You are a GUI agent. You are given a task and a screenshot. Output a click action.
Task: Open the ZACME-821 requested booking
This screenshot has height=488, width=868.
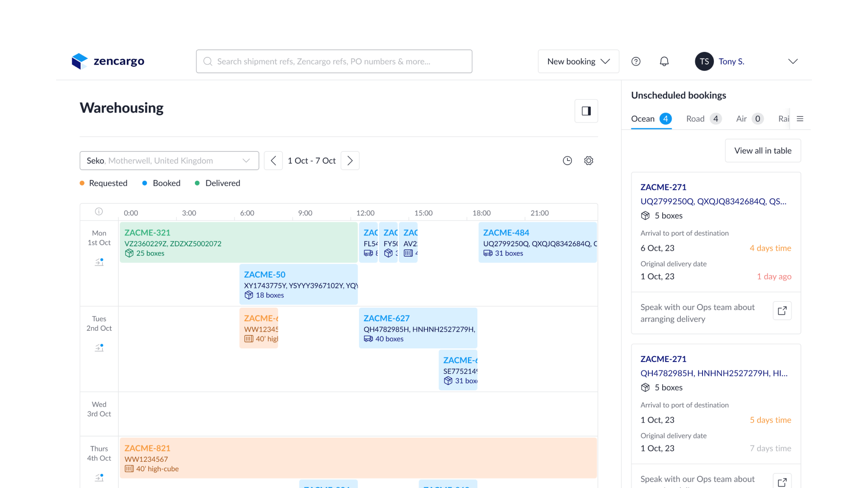(x=358, y=458)
